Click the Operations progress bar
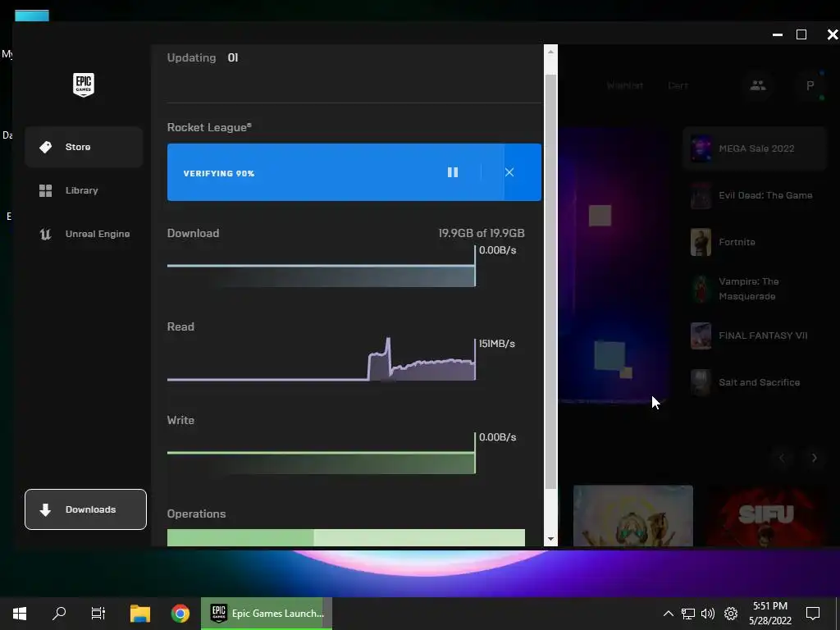The image size is (840, 630). click(x=346, y=538)
